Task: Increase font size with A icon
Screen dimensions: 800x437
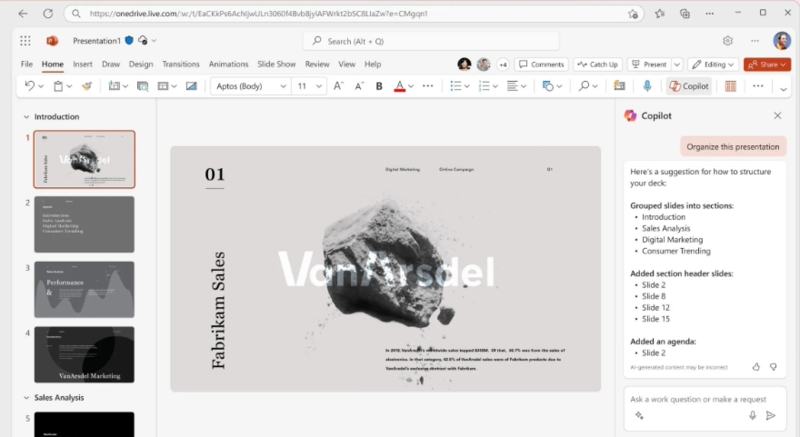Action: point(338,86)
